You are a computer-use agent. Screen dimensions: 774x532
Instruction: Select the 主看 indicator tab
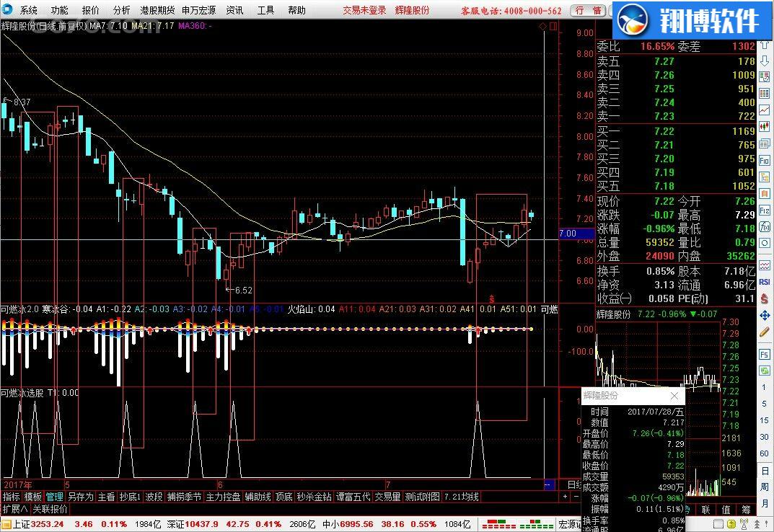click(106, 497)
